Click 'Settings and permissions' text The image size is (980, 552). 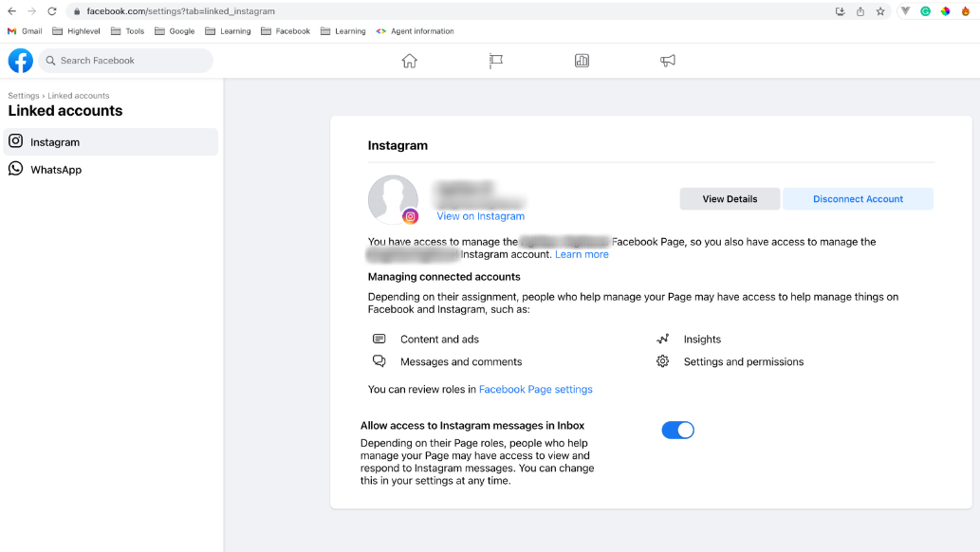(744, 361)
